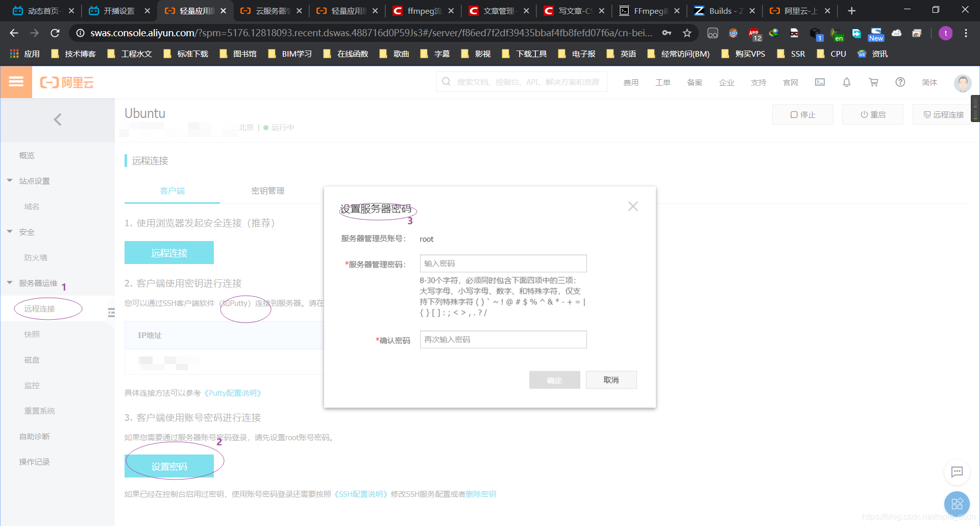Viewport: 980px width, 526px height.
Task: Open the notifications bell
Action: pyautogui.click(x=846, y=82)
